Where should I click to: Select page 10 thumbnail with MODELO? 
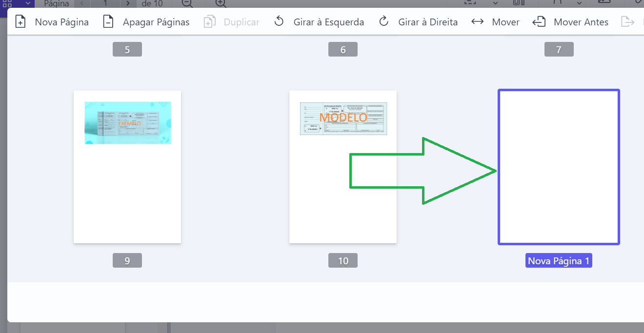click(x=342, y=167)
